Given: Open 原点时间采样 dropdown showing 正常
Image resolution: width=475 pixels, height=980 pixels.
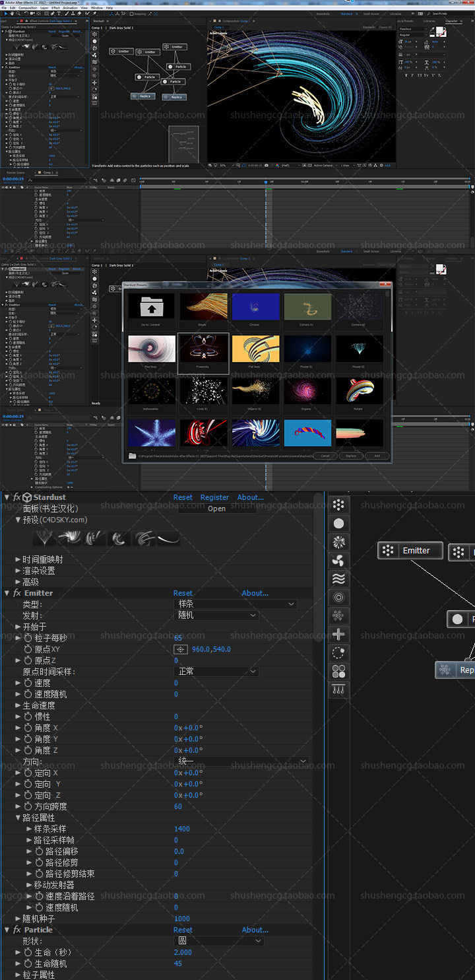Looking at the screenshot, I should (x=216, y=672).
